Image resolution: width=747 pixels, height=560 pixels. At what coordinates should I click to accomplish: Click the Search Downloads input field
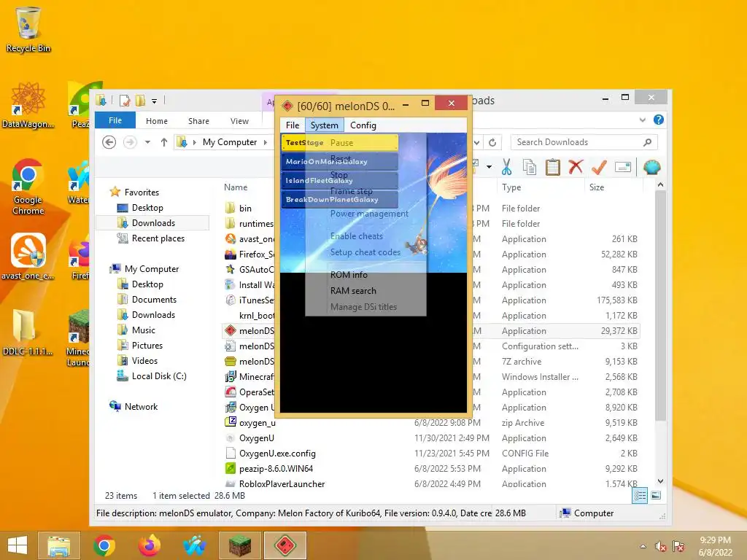point(584,142)
